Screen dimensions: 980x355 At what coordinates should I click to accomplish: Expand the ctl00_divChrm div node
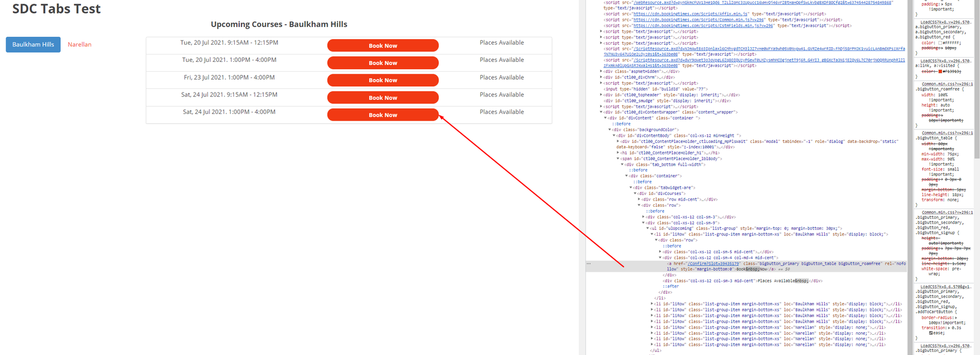601,77
